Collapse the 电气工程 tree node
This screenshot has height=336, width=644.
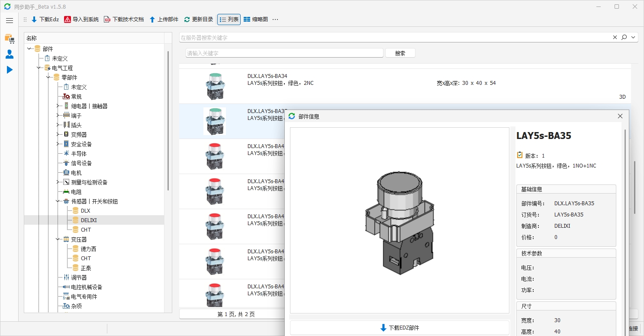click(x=39, y=68)
